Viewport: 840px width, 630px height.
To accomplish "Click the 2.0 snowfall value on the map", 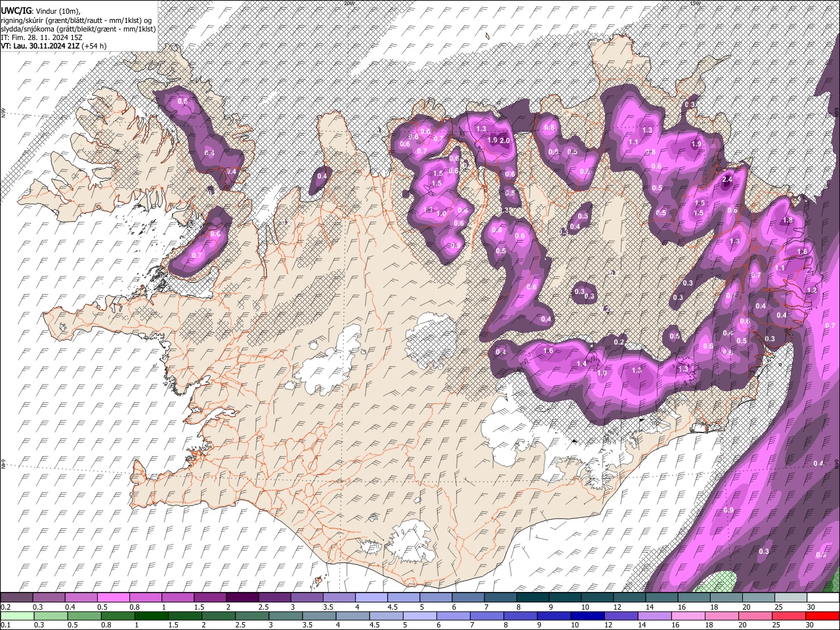I will point(505,140).
